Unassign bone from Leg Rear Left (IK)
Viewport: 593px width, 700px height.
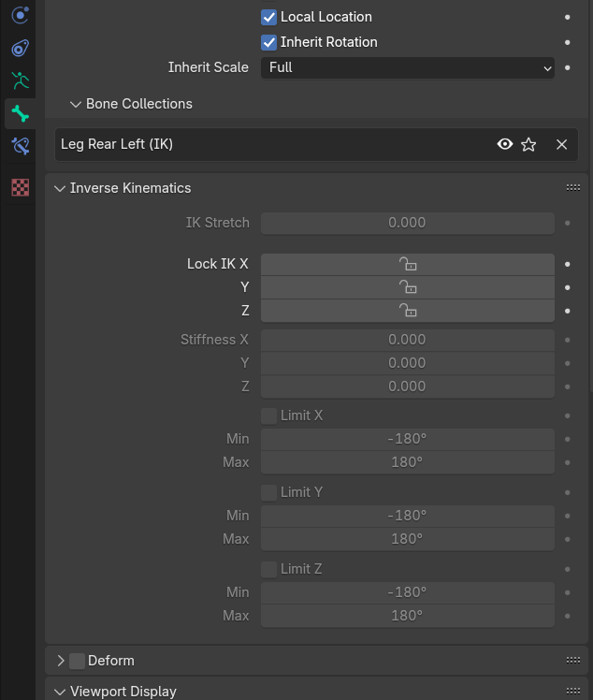(561, 144)
